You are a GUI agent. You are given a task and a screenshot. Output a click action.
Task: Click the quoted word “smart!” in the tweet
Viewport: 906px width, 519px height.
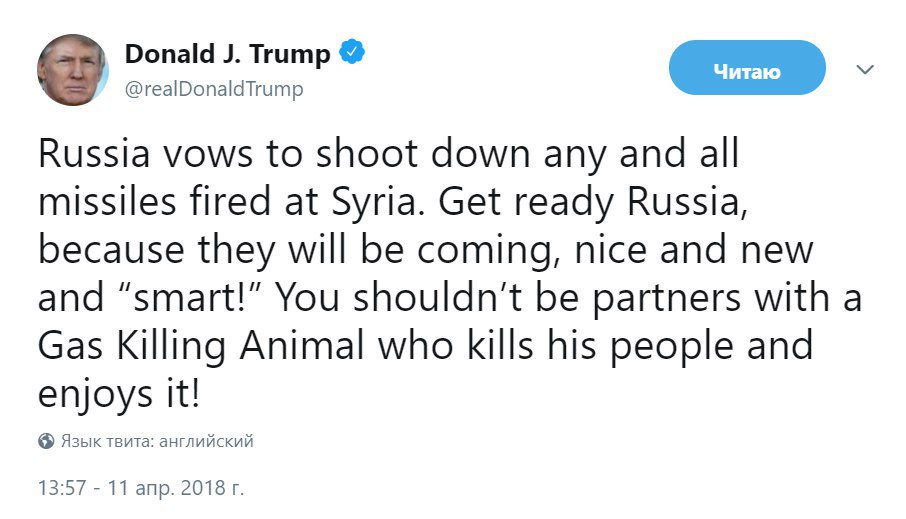(x=194, y=297)
